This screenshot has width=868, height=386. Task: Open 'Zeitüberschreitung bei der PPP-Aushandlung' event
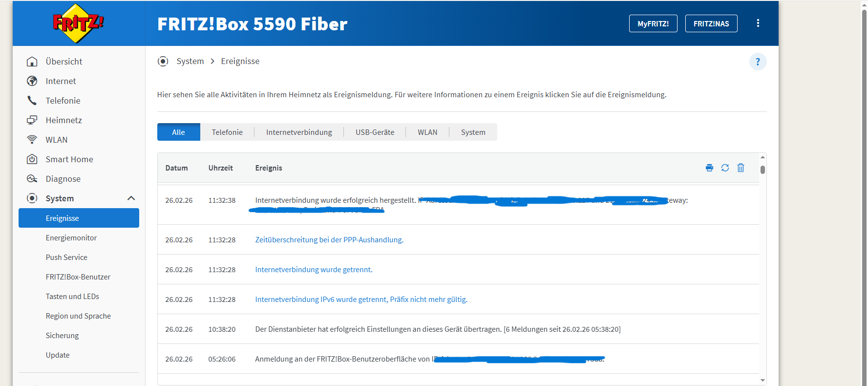pyautogui.click(x=329, y=240)
